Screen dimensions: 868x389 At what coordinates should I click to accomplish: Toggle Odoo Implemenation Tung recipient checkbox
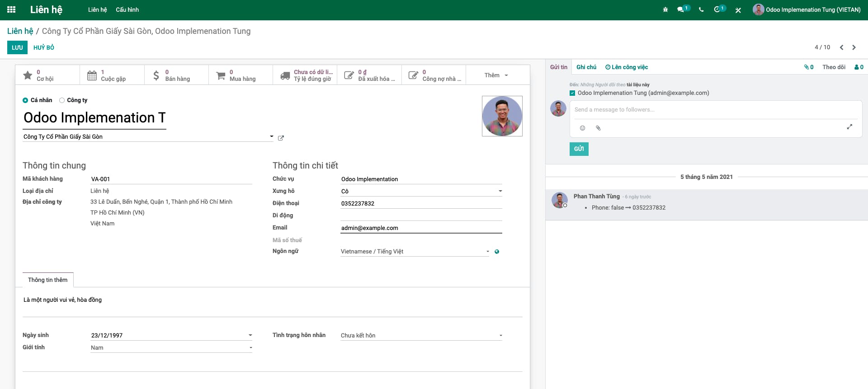572,93
